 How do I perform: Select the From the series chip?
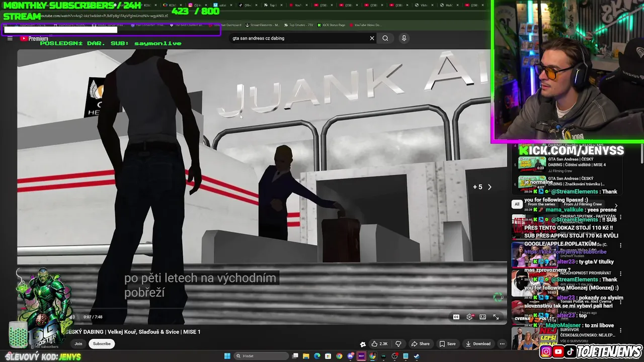tap(541, 204)
